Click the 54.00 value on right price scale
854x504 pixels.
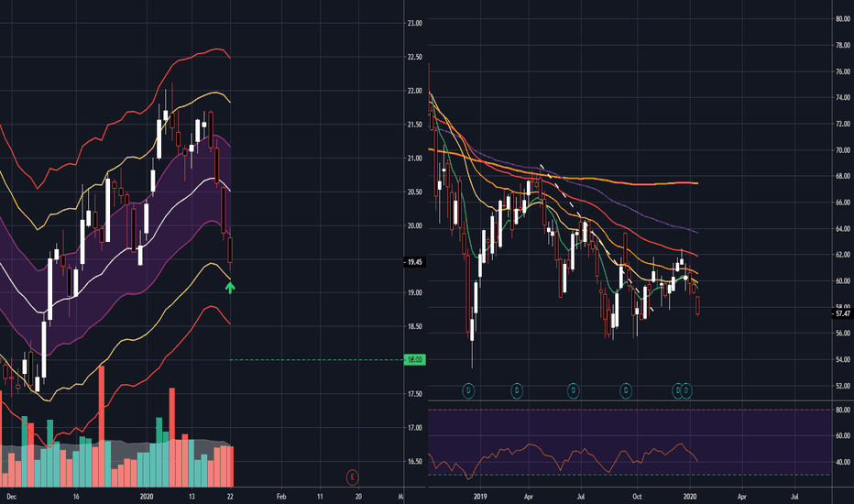pos(843,359)
